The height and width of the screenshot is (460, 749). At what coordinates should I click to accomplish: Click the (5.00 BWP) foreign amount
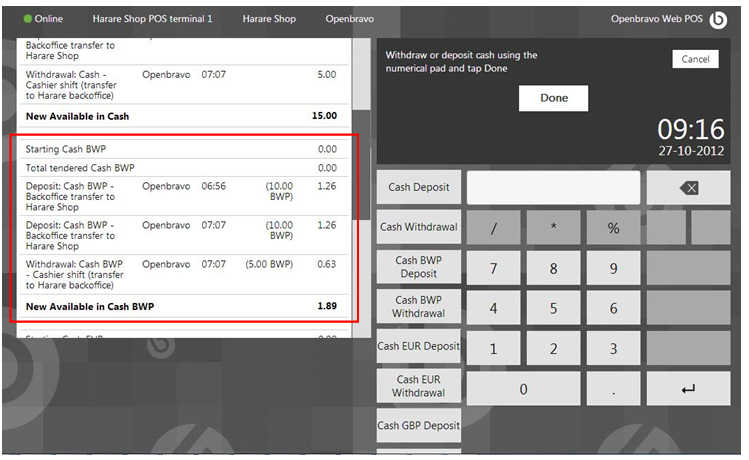point(269,264)
